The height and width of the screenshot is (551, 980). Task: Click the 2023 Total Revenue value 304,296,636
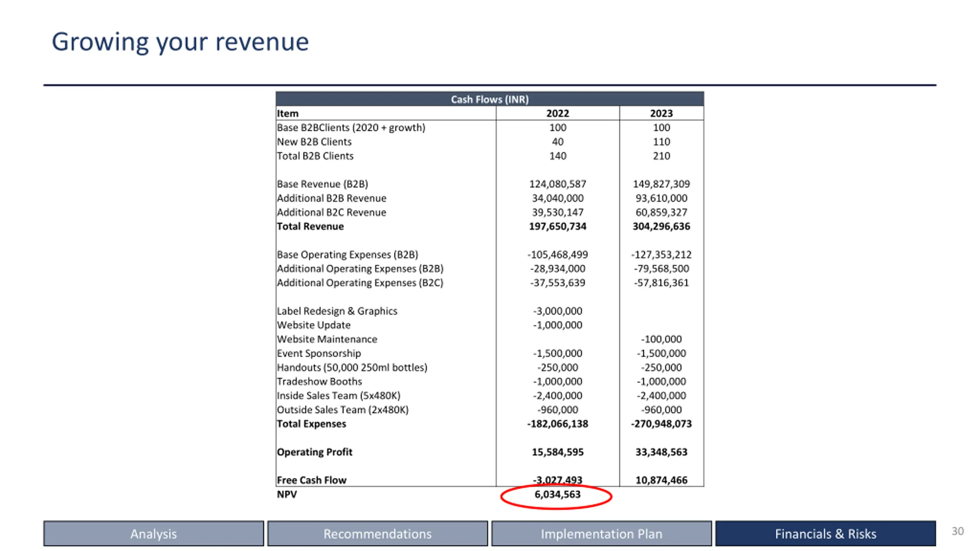[x=661, y=226]
